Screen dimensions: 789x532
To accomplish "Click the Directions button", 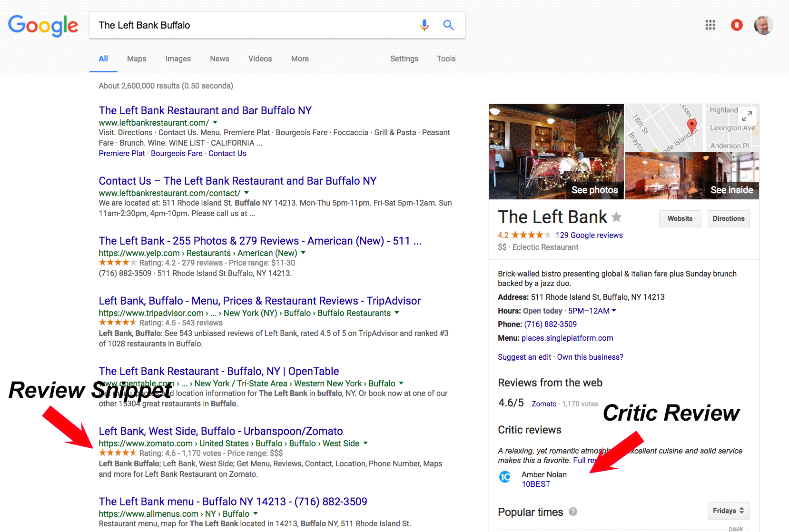I will (x=729, y=218).
